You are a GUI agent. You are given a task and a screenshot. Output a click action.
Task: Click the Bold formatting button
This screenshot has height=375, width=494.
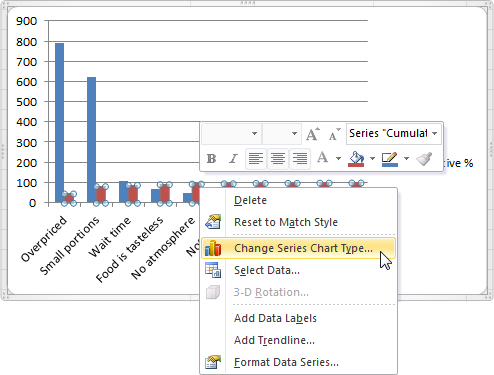[x=211, y=158]
